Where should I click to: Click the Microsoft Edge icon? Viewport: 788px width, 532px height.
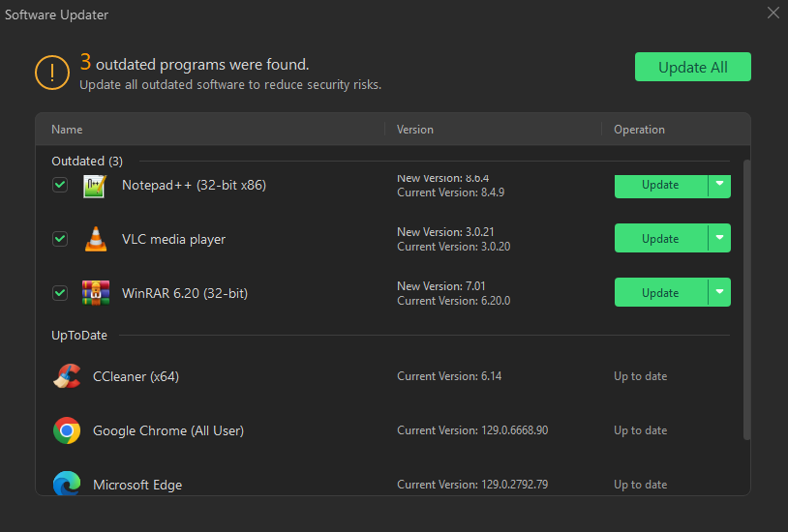click(67, 484)
